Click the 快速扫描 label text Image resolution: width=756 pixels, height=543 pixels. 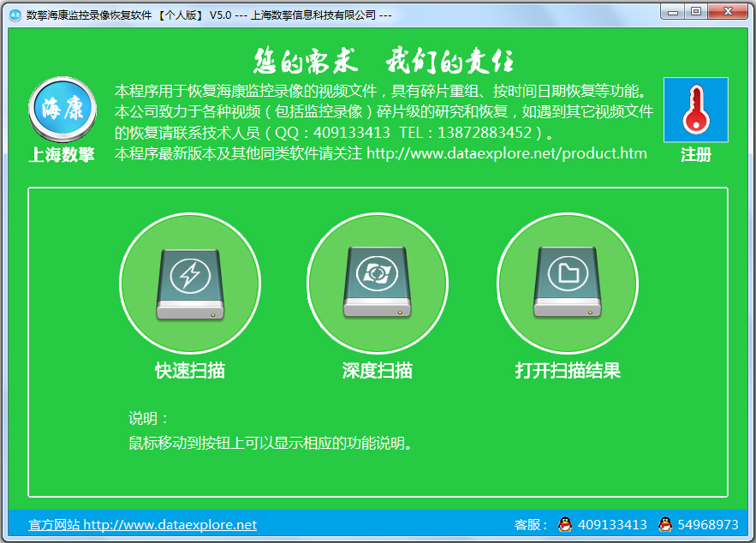point(190,370)
